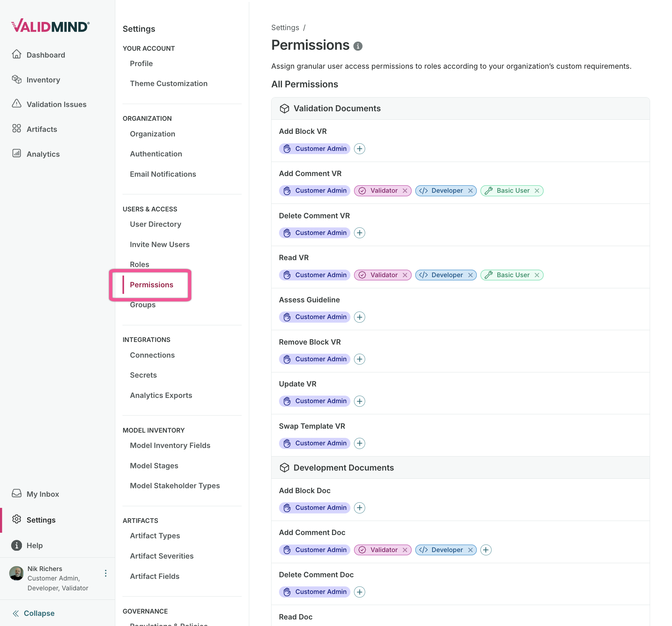Image resolution: width=672 pixels, height=626 pixels.
Task: Open the Roles settings page
Action: click(x=139, y=264)
